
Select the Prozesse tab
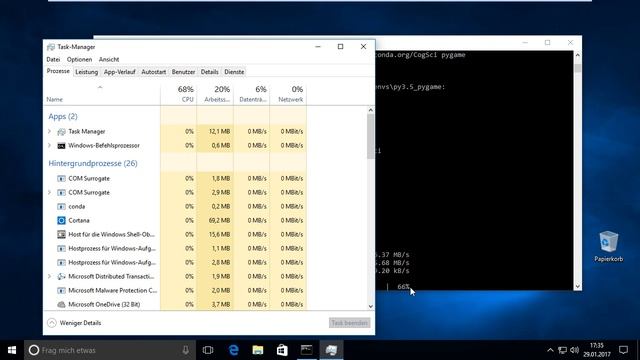pos(58,71)
